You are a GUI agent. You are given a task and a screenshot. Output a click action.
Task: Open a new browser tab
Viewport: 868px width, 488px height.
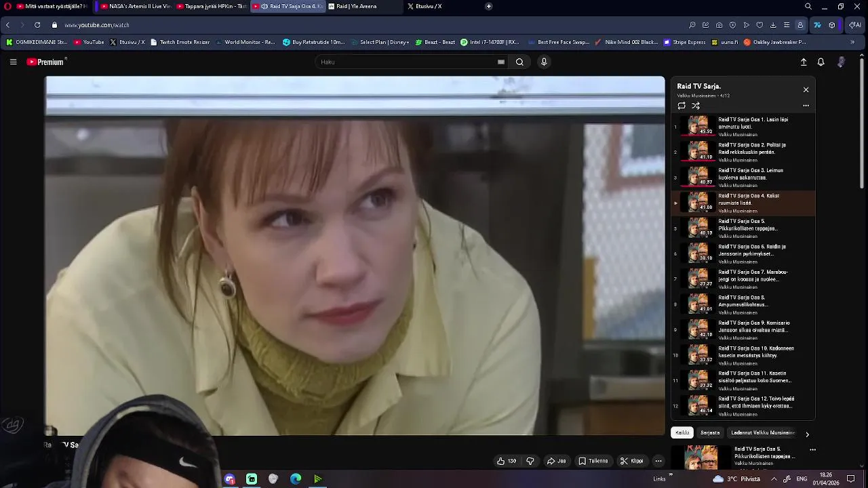coord(488,6)
